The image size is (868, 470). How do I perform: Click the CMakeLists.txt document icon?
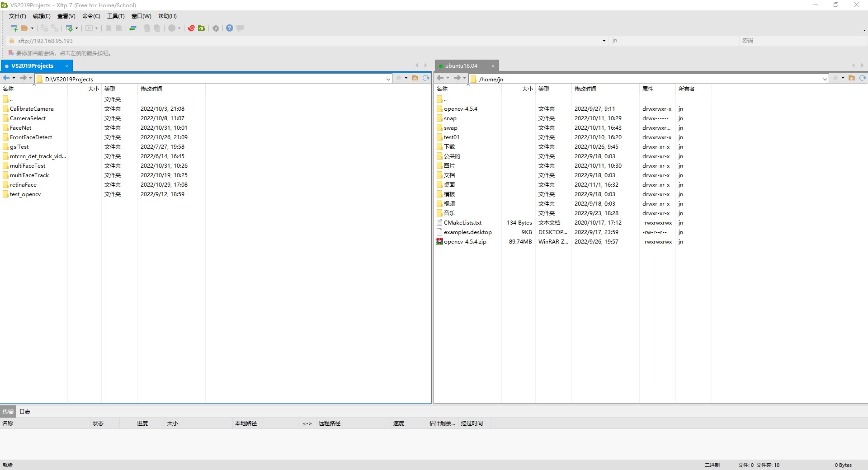[x=439, y=222]
